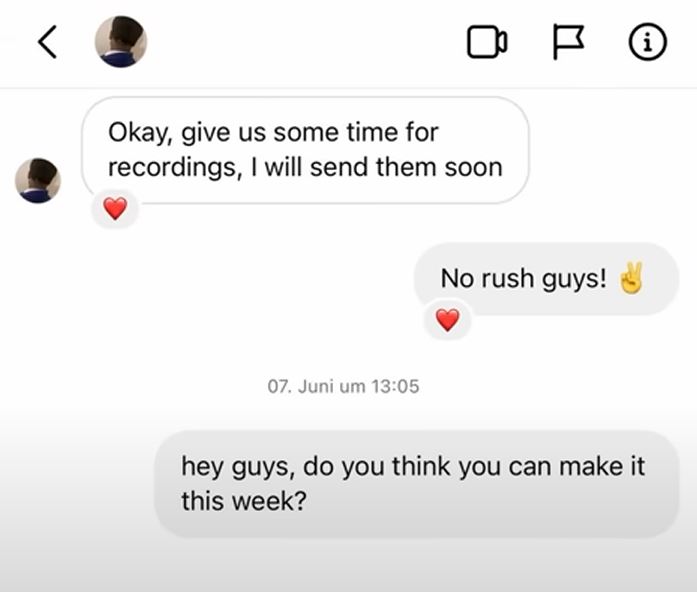This screenshot has height=592, width=697.
Task: Click the word 'recordings,' in received message
Action: (176, 168)
